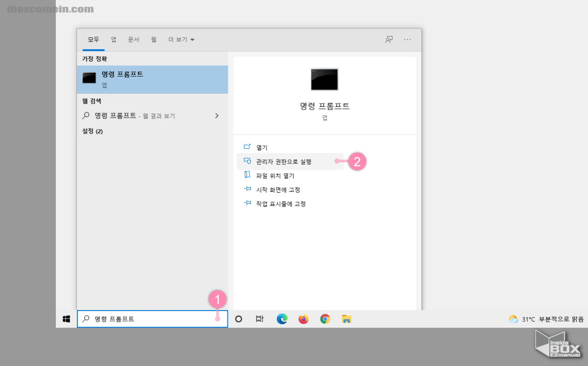
Task: Open the 웹 search tab
Action: tap(153, 39)
